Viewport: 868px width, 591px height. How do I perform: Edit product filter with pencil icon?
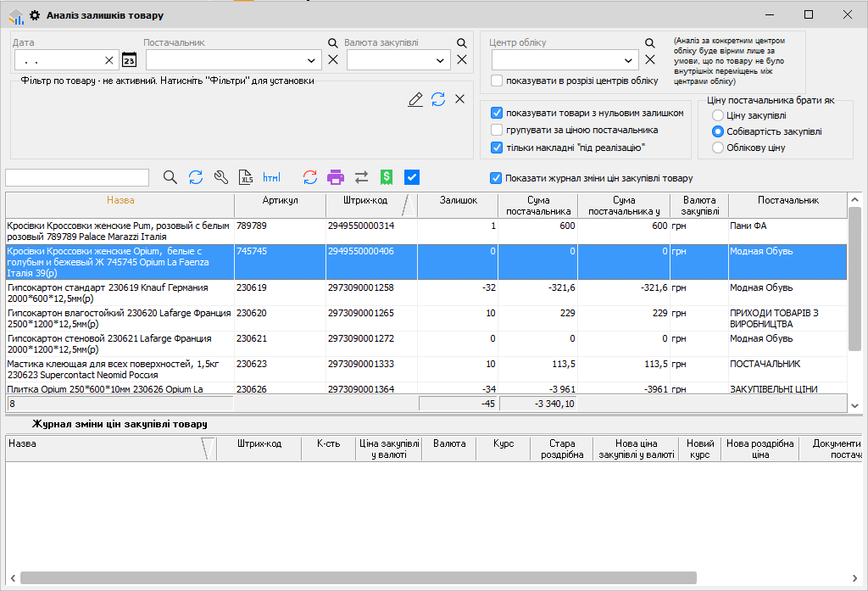point(415,99)
